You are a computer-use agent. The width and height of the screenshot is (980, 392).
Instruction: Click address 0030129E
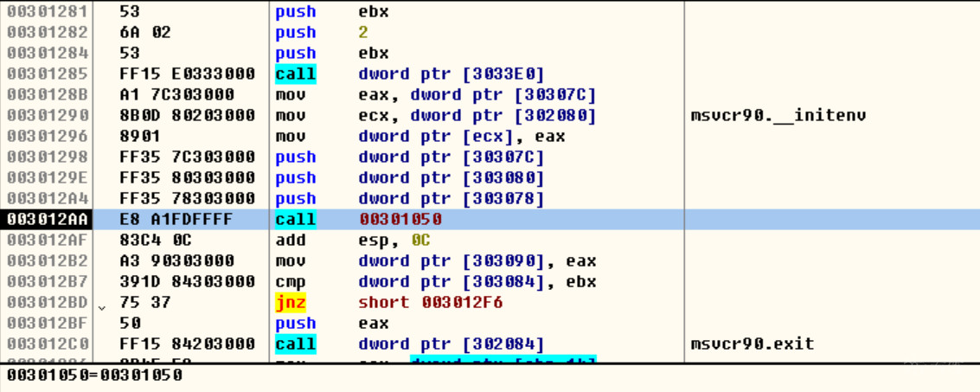click(x=48, y=177)
